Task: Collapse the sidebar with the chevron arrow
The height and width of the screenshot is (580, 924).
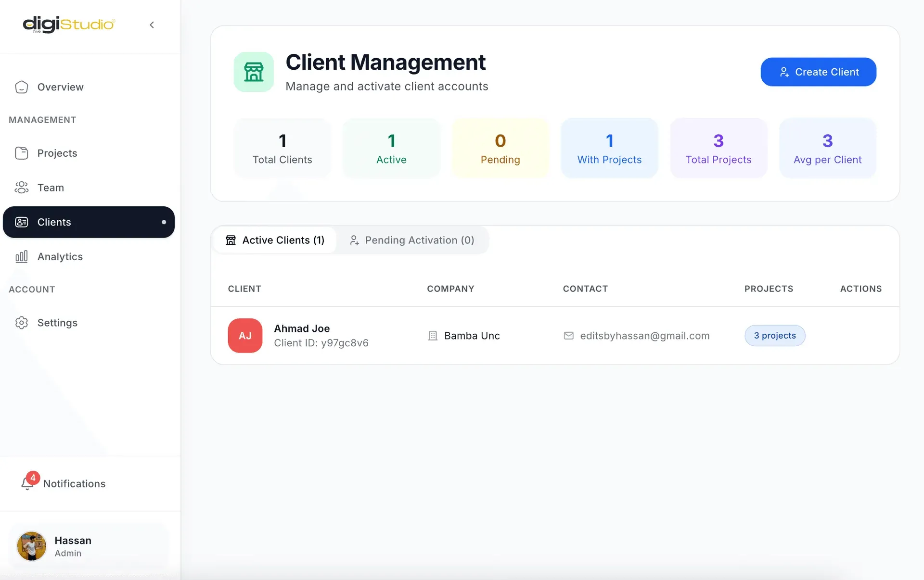Action: click(x=152, y=25)
